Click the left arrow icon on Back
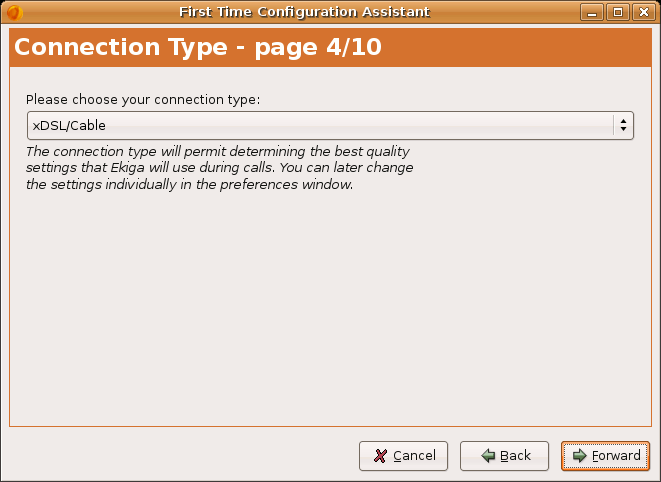661x482 pixels. point(488,456)
